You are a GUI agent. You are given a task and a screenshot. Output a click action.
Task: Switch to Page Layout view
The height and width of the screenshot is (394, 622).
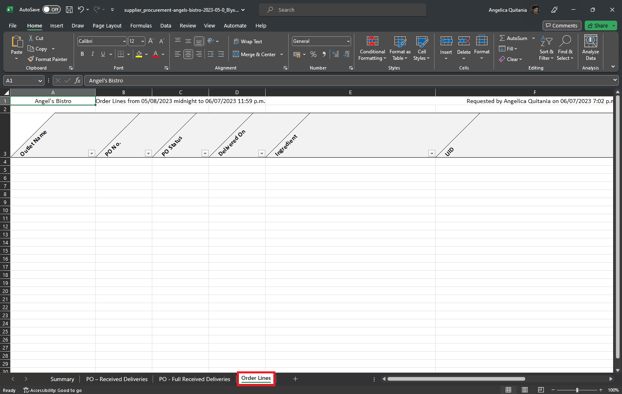click(524, 390)
